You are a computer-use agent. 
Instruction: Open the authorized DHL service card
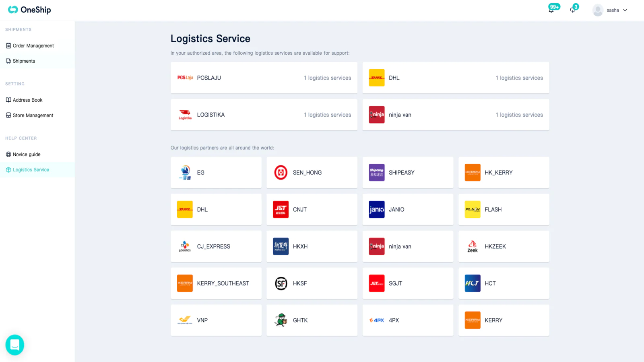tap(456, 78)
